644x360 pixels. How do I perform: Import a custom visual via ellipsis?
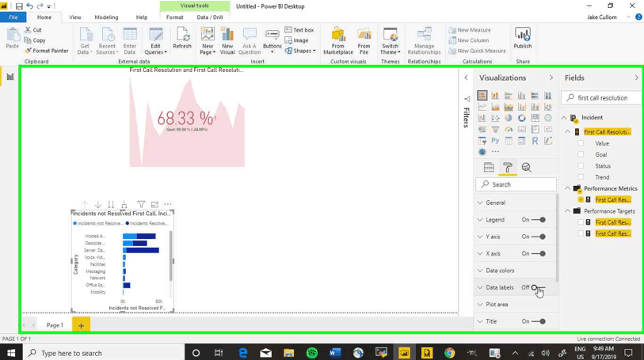click(x=495, y=152)
